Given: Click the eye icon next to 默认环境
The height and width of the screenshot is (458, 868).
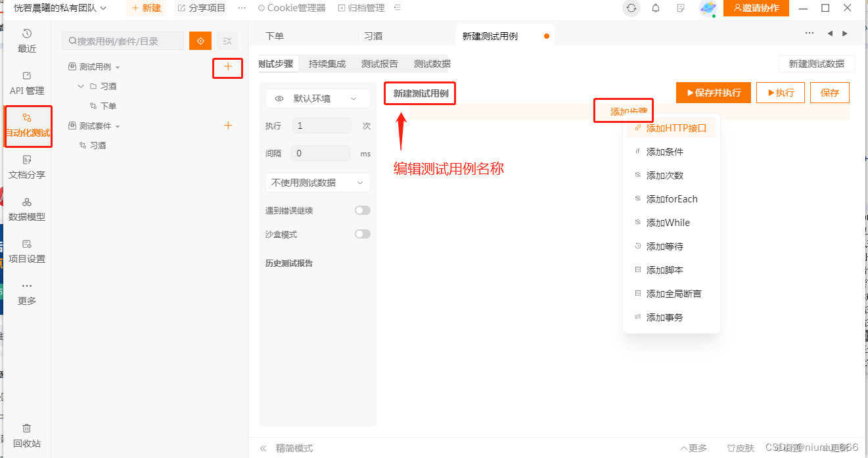Looking at the screenshot, I should [x=279, y=98].
